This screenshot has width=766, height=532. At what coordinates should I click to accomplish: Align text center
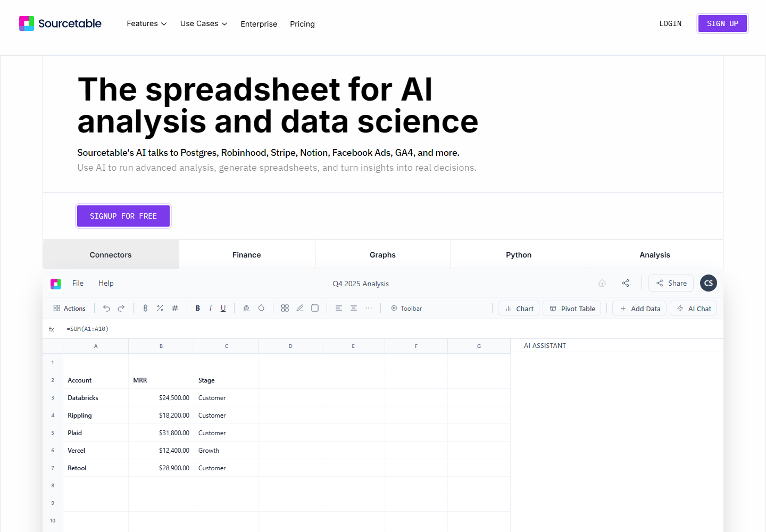point(354,309)
